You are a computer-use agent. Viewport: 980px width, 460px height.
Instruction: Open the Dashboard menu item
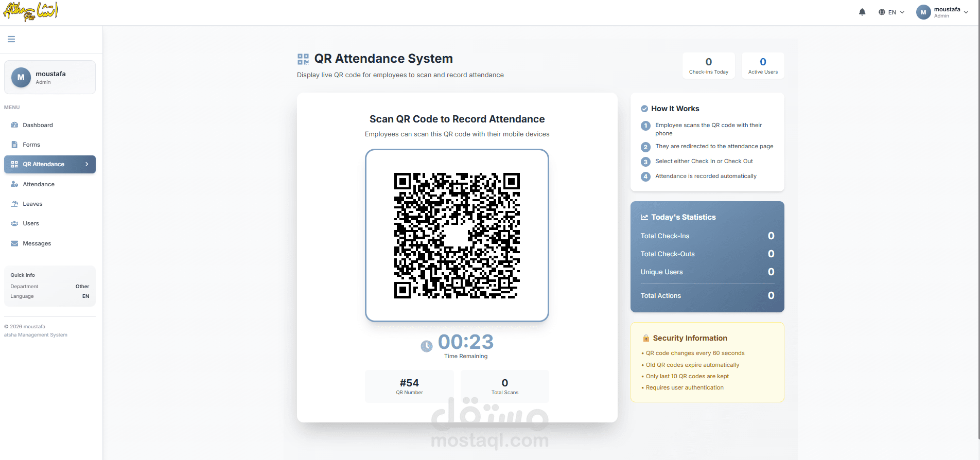pos(50,125)
